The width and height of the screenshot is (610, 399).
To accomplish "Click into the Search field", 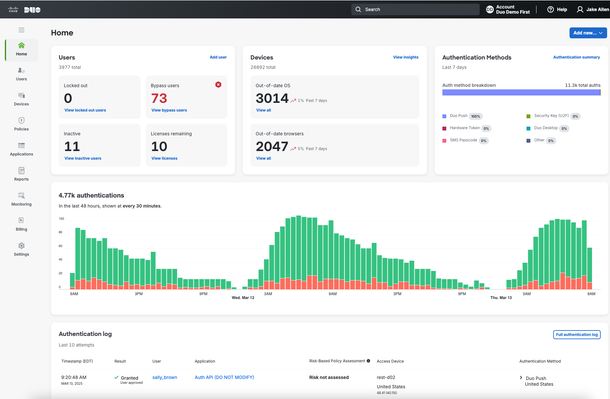I will (415, 9).
